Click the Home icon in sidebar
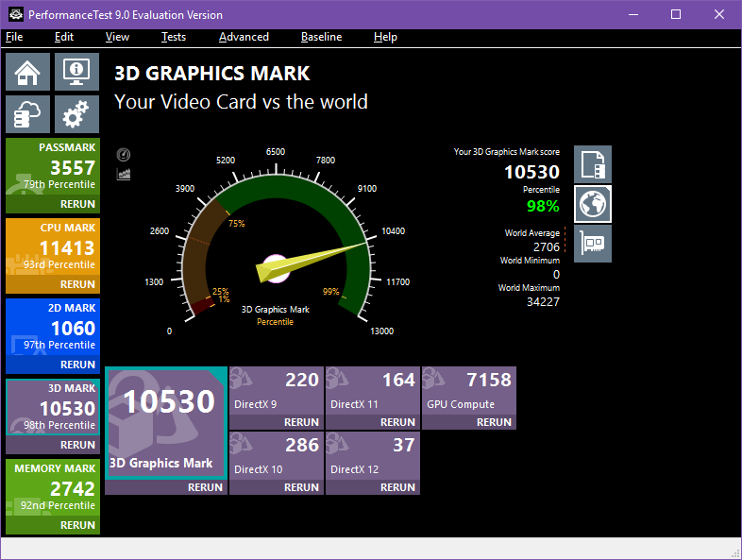The height and width of the screenshot is (560, 742). click(28, 73)
